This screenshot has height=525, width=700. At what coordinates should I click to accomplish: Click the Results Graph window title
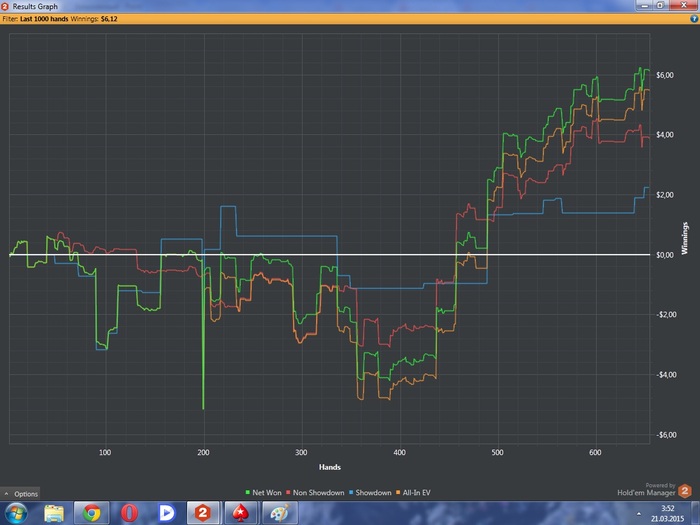(35, 6)
